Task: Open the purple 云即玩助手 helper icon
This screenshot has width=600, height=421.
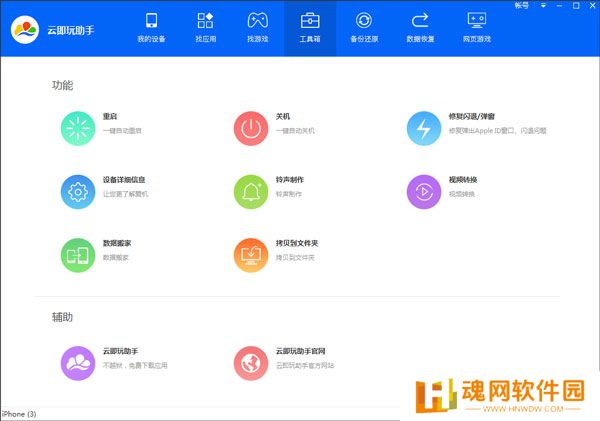Action: [78, 363]
